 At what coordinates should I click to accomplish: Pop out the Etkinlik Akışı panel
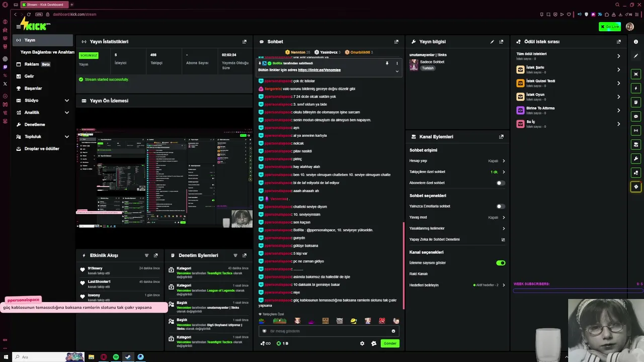pyautogui.click(x=156, y=255)
